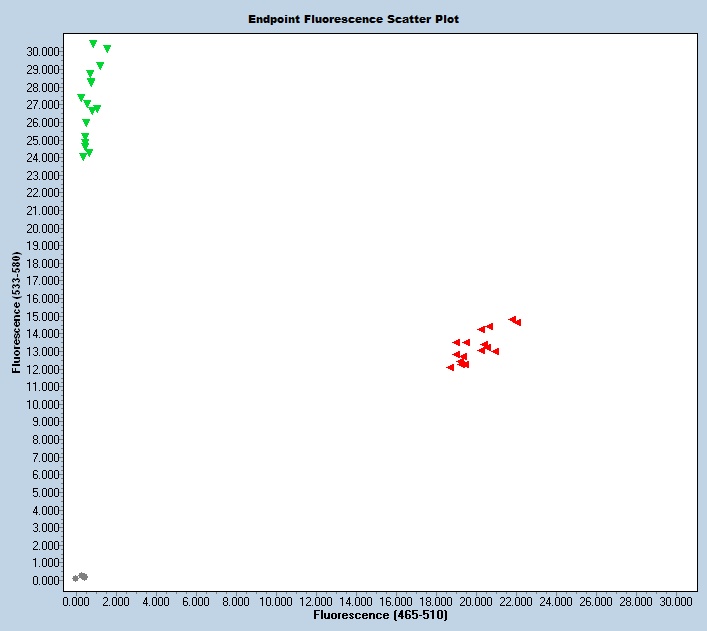The width and height of the screenshot is (707, 631).
Task: Click the topmost green triangle data point
Action: (93, 44)
